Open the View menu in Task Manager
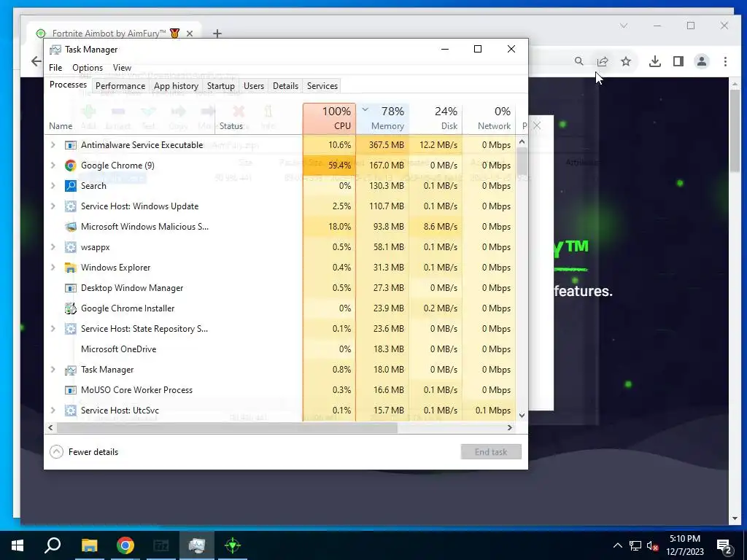747x560 pixels. (x=122, y=68)
